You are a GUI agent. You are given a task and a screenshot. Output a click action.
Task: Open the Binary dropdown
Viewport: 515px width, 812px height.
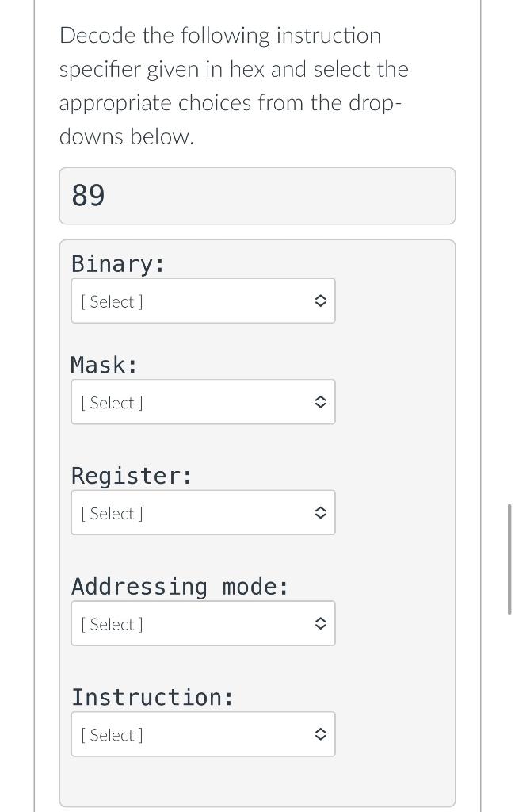203,301
